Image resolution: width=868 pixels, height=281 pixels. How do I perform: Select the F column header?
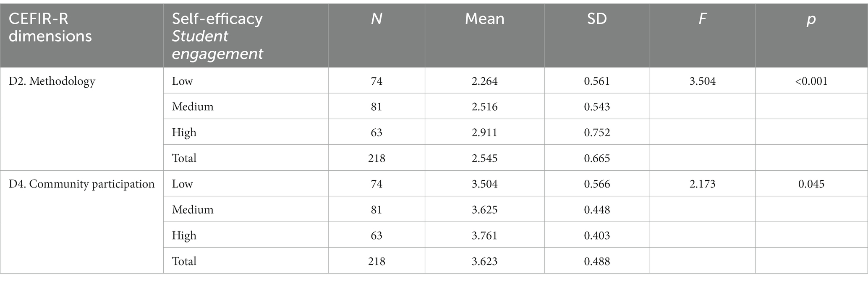702,19
